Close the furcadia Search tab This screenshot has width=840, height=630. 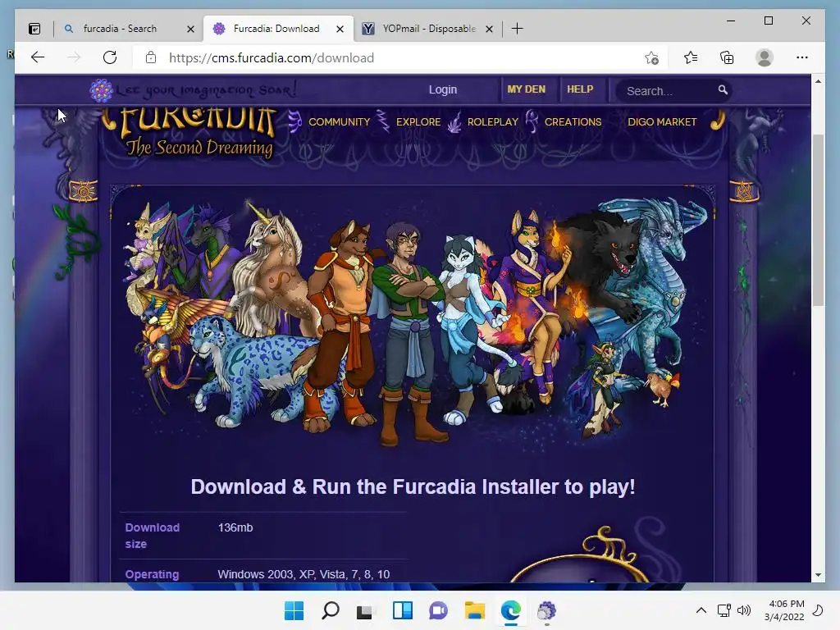(190, 29)
